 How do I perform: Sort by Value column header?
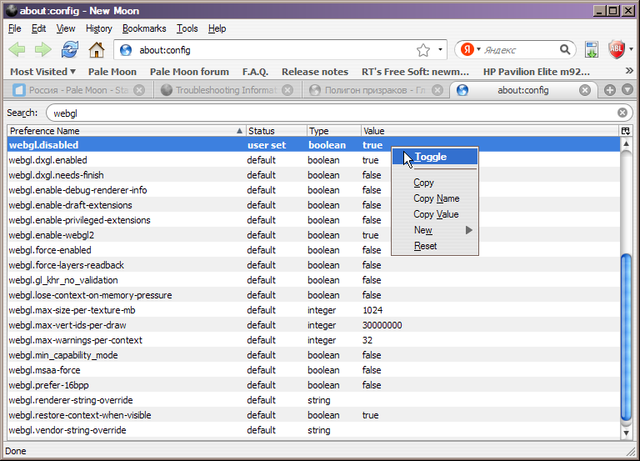click(490, 131)
